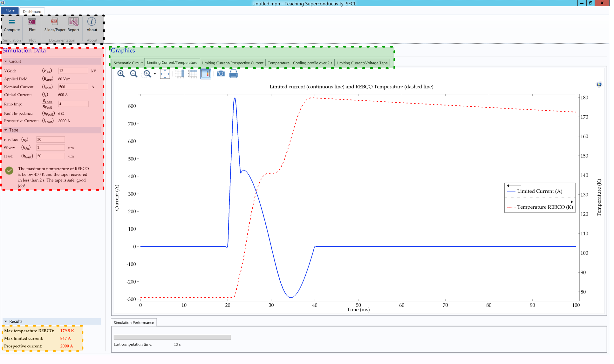Screen dimensions: 614x364
Task: Click the zoom out magnifier icon
Action: tap(133, 74)
